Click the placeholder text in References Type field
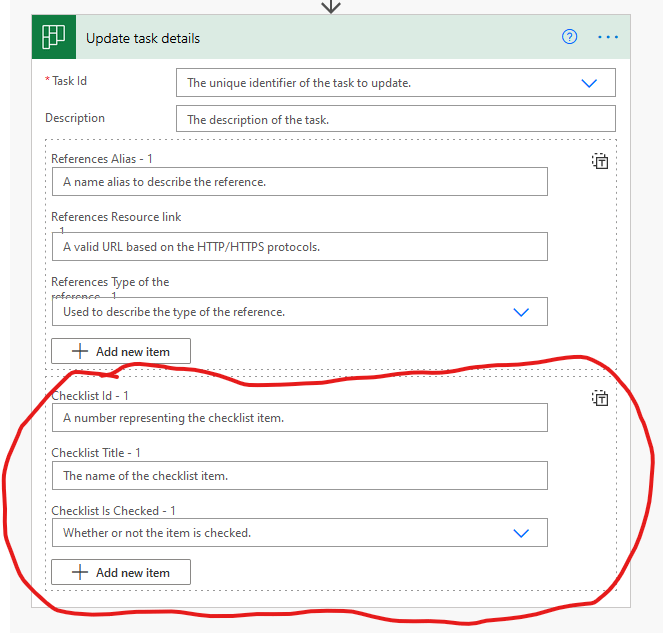This screenshot has height=633, width=663. pos(174,312)
